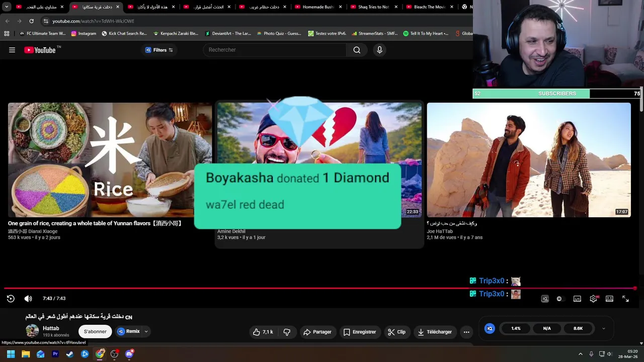Go forward with browser forward arrow

click(x=19, y=21)
